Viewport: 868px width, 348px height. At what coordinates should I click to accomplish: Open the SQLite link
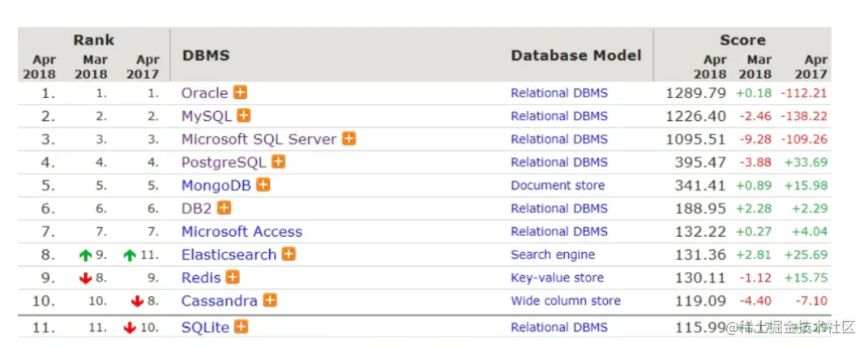[205, 328]
